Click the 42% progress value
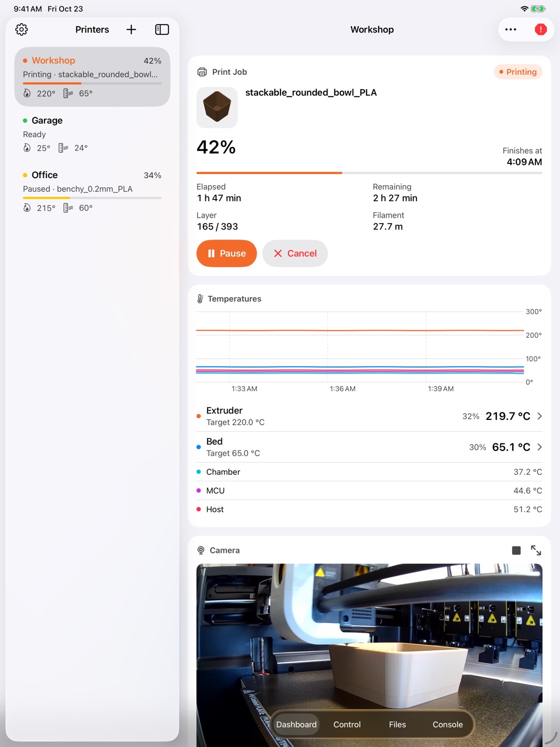This screenshot has width=560, height=747. (216, 147)
